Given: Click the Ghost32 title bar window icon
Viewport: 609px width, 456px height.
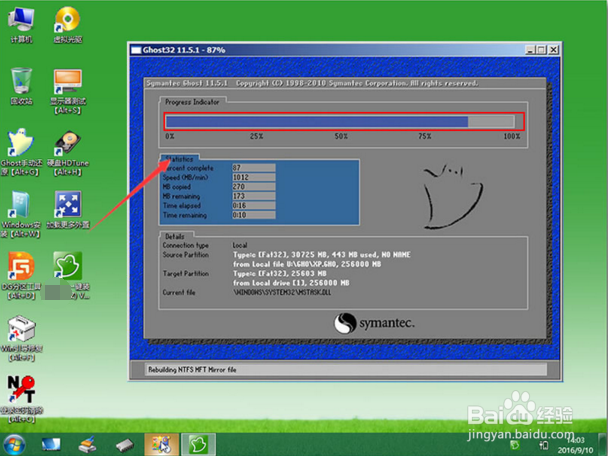Looking at the screenshot, I should click(136, 50).
